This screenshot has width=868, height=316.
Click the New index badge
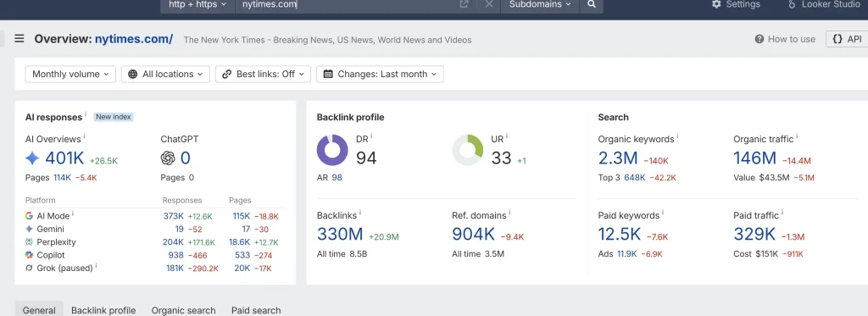(114, 117)
